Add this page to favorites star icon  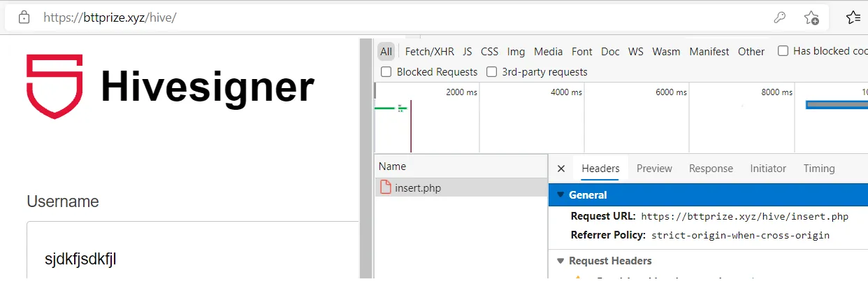811,17
